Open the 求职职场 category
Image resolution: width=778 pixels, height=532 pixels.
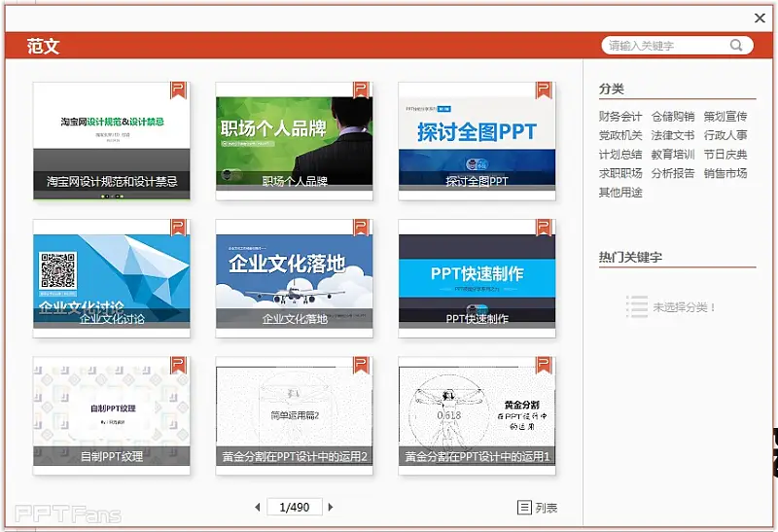tap(620, 173)
